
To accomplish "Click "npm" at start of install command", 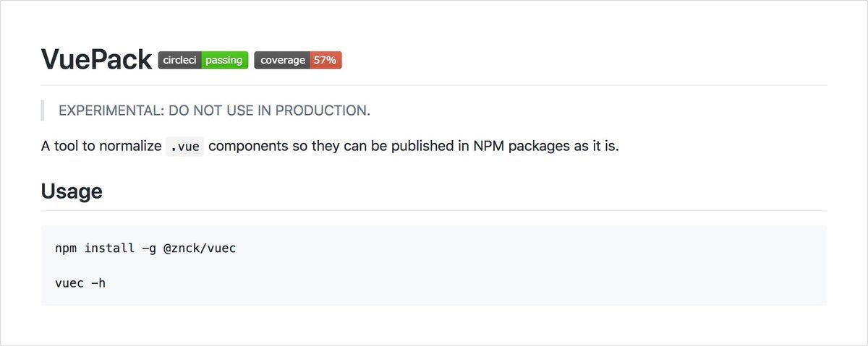I will 66,248.
